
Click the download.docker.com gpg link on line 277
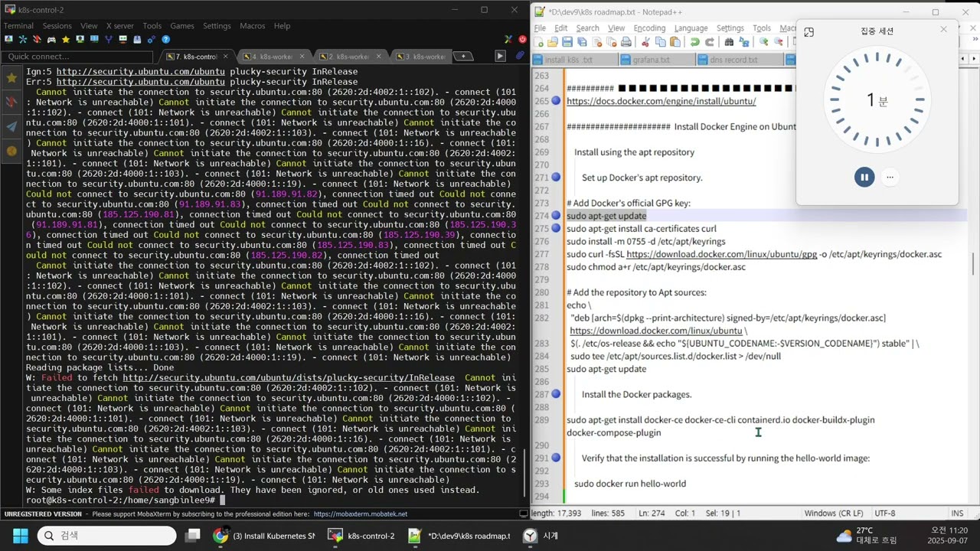point(721,254)
